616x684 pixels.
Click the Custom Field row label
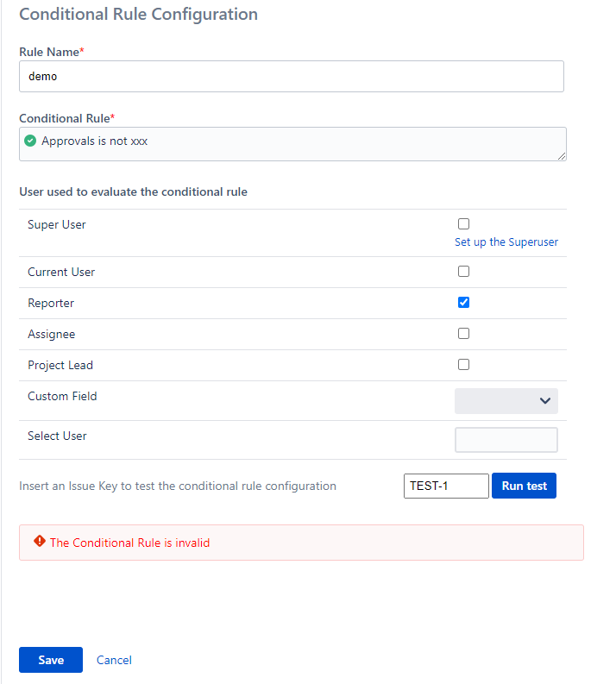(x=62, y=397)
